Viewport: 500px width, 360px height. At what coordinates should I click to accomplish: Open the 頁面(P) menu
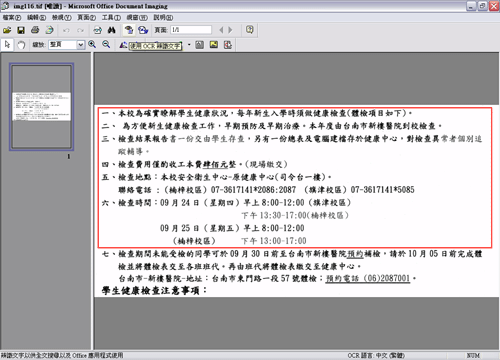(x=87, y=18)
